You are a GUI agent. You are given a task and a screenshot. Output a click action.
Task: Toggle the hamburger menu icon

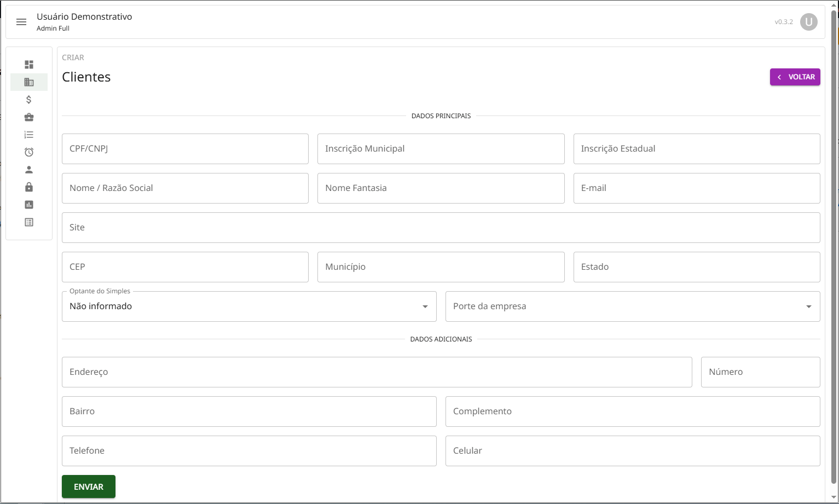coord(21,22)
